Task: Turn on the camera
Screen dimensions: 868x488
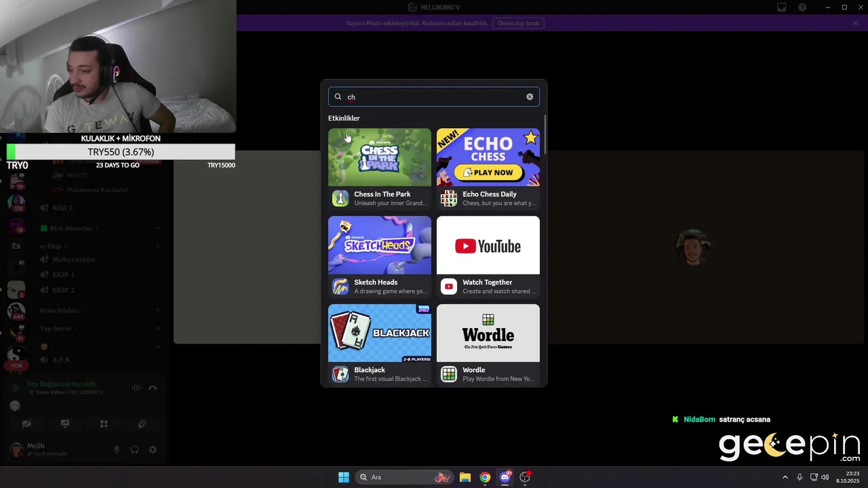Action: [26, 424]
